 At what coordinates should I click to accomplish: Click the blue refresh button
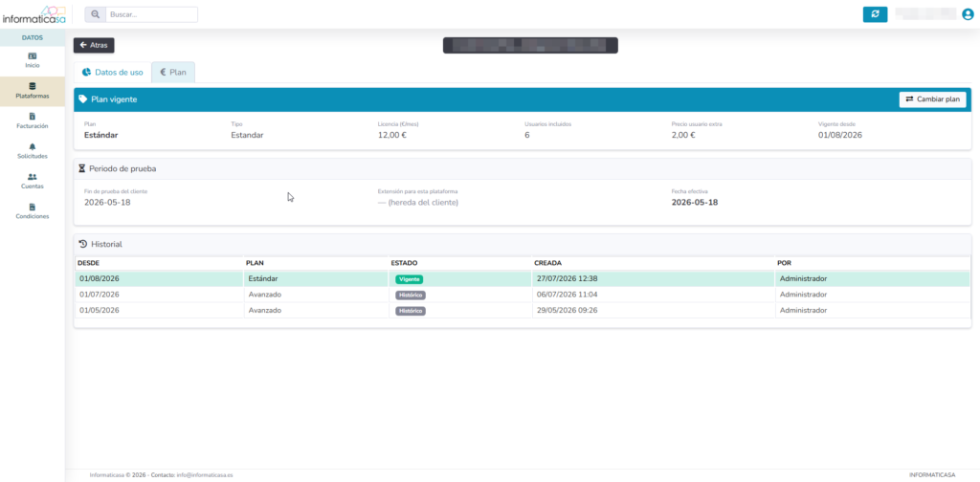(x=875, y=14)
